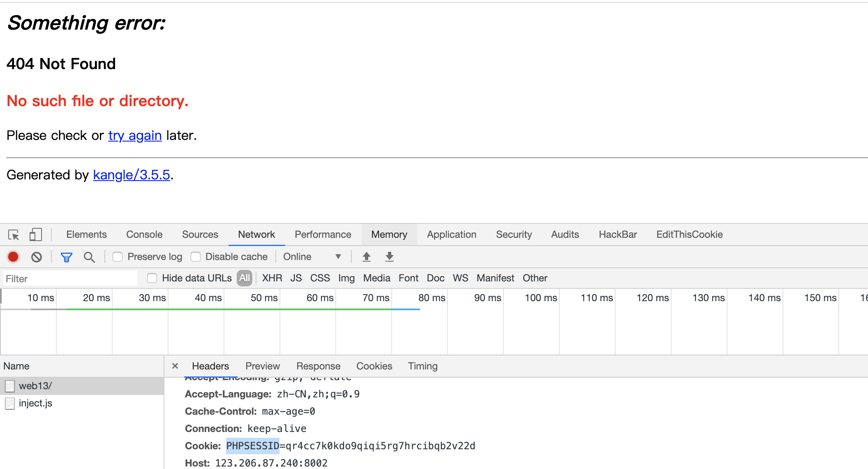The image size is (868, 469).
Task: Close the request details pane
Action: (x=175, y=366)
